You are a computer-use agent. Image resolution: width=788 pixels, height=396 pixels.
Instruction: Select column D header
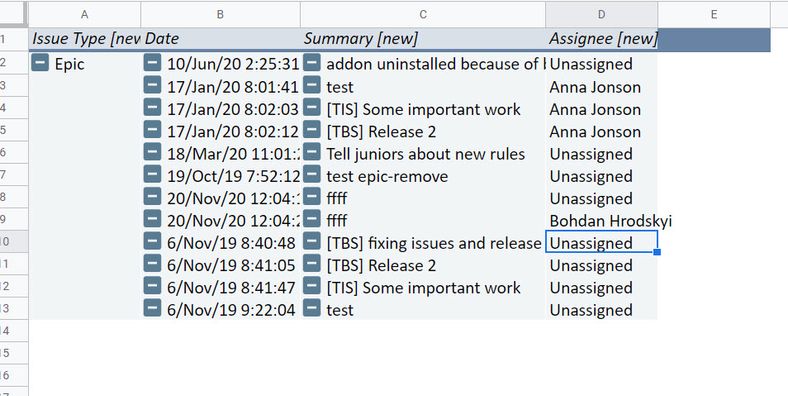click(602, 15)
